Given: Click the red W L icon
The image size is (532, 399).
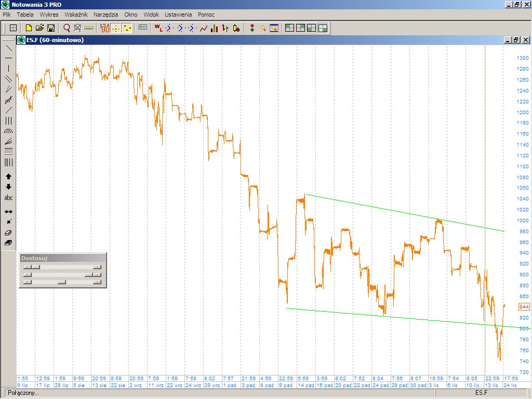Looking at the screenshot, I should click(x=158, y=28).
